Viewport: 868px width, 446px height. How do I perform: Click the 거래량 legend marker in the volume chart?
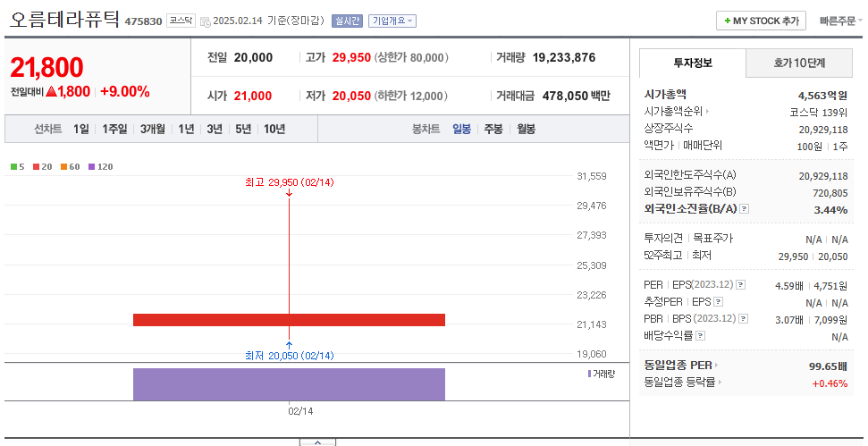tap(589, 374)
